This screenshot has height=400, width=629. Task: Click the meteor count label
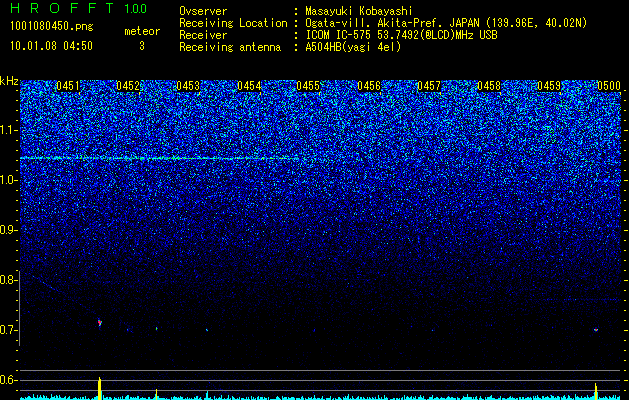coord(142,31)
